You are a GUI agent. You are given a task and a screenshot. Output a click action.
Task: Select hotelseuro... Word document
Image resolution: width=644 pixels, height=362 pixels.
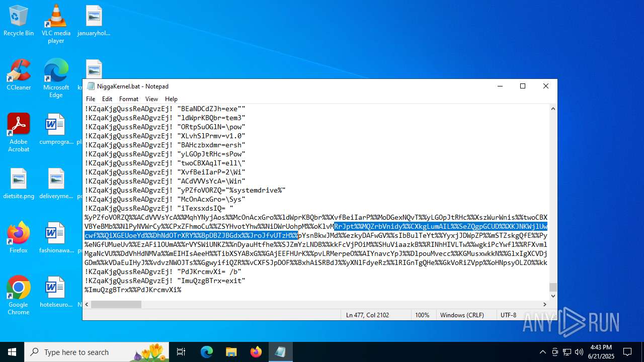coord(56,293)
